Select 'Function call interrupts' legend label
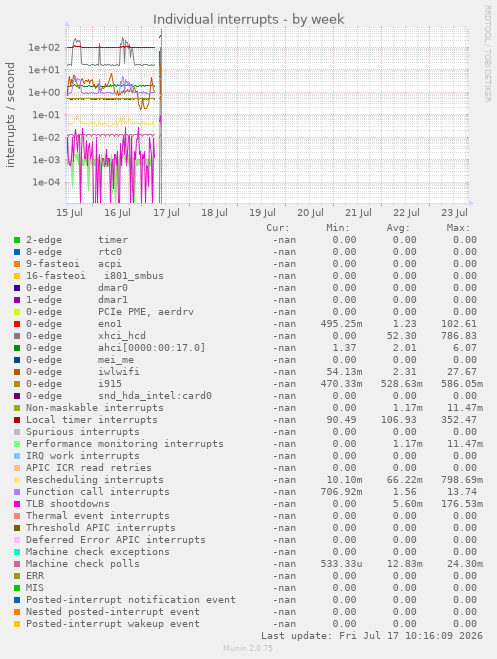Viewport: 497px width, 659px height. 98,492
